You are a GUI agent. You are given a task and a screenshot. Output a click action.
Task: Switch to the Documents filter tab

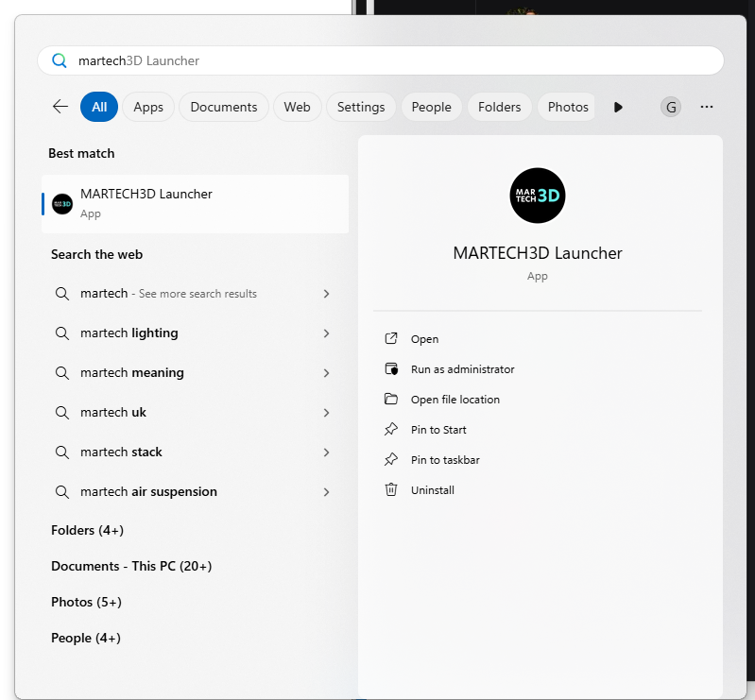tap(224, 107)
